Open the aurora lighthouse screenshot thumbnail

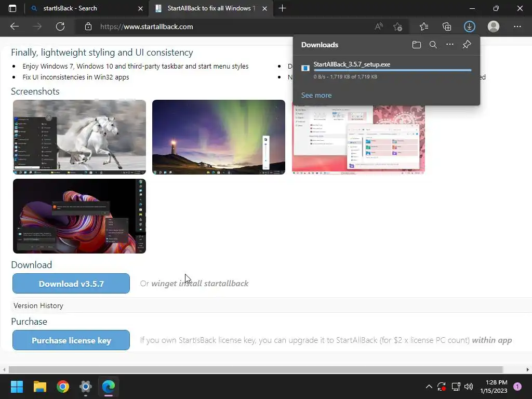click(219, 137)
